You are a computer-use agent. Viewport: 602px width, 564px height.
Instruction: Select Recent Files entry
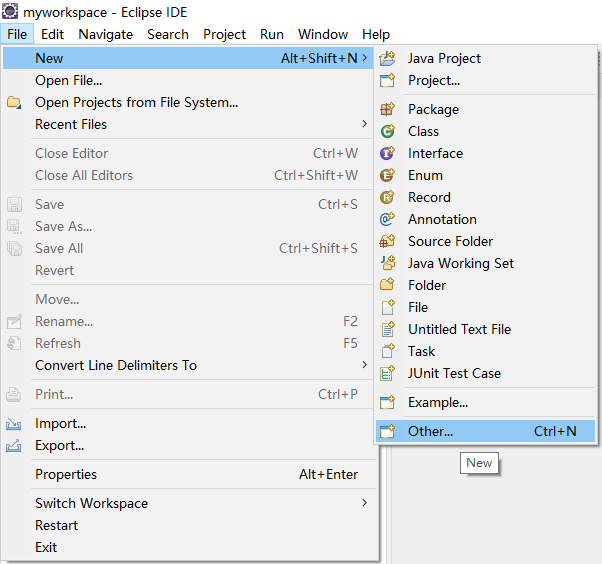point(188,124)
